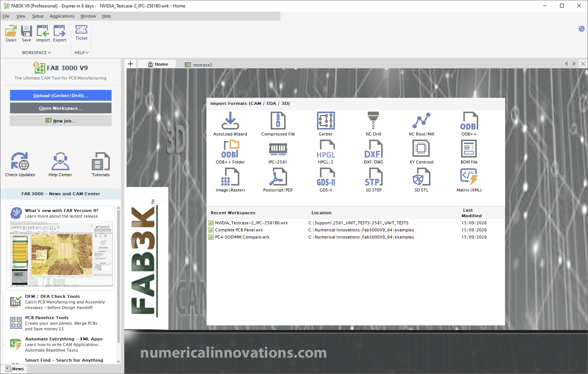
Task: Open the Window menu
Action: click(x=88, y=16)
